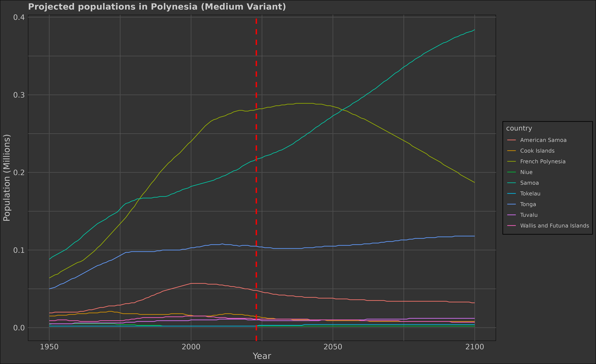Screen dimensions: 596x364
Task: Click the Samoa legend color line
Action: (512, 183)
